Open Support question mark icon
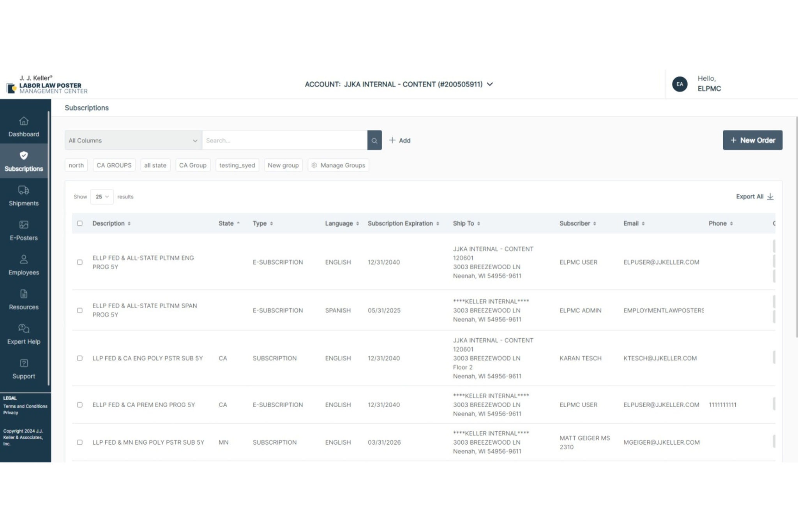Image resolution: width=798 pixels, height=532 pixels. click(x=24, y=363)
